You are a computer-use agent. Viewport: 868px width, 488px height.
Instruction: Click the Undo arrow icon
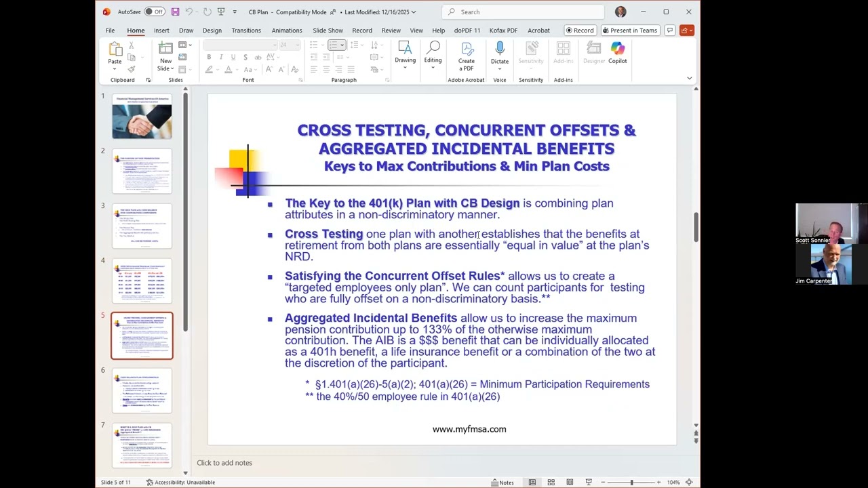click(189, 12)
